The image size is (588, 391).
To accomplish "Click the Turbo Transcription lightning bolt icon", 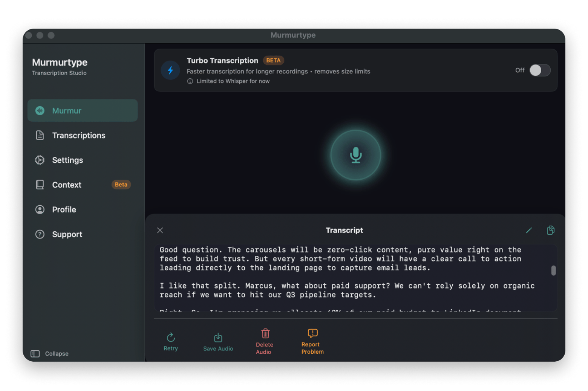I will (170, 70).
